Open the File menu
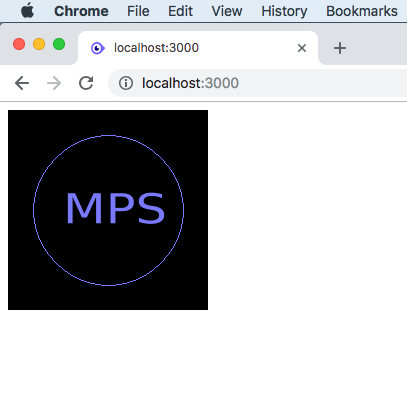 138,11
